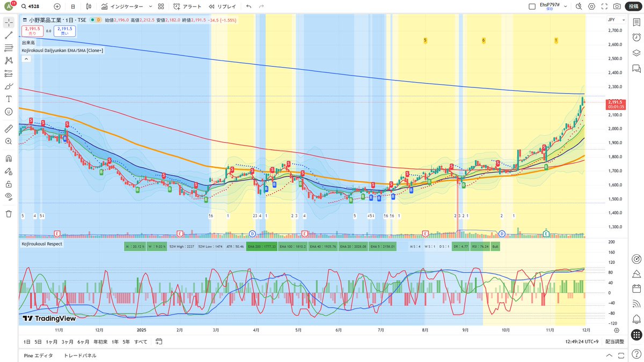The width and height of the screenshot is (644, 362).
Task: Undo the last chart action
Action: 248,6
